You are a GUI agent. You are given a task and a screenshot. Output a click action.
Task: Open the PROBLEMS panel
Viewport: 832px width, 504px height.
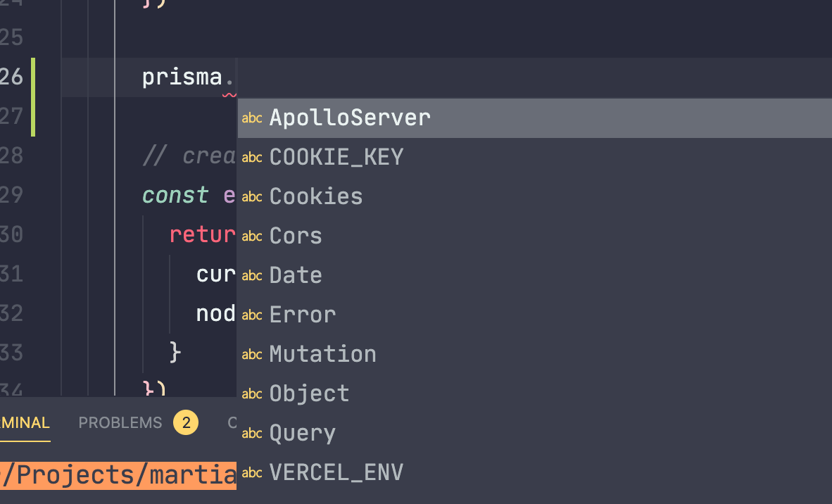click(x=120, y=422)
